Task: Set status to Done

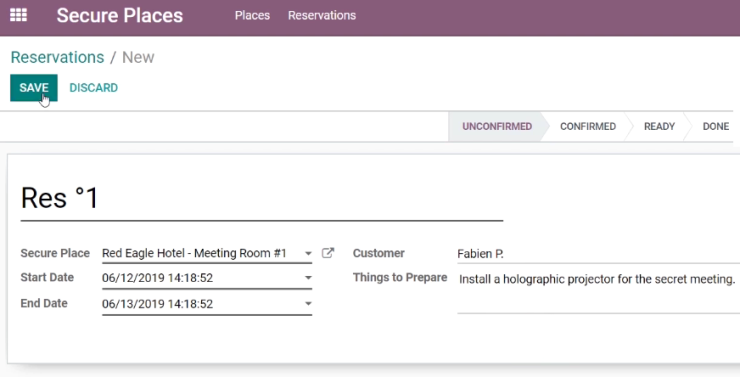Action: 715,126
